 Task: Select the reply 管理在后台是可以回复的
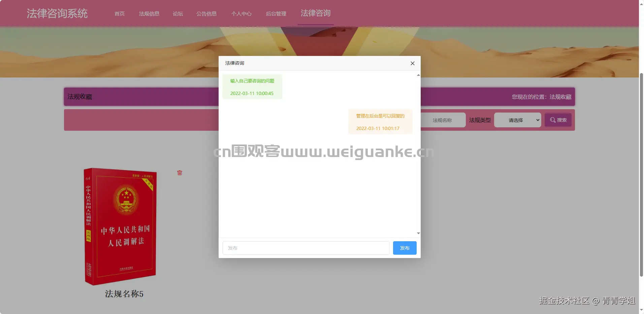380,116
